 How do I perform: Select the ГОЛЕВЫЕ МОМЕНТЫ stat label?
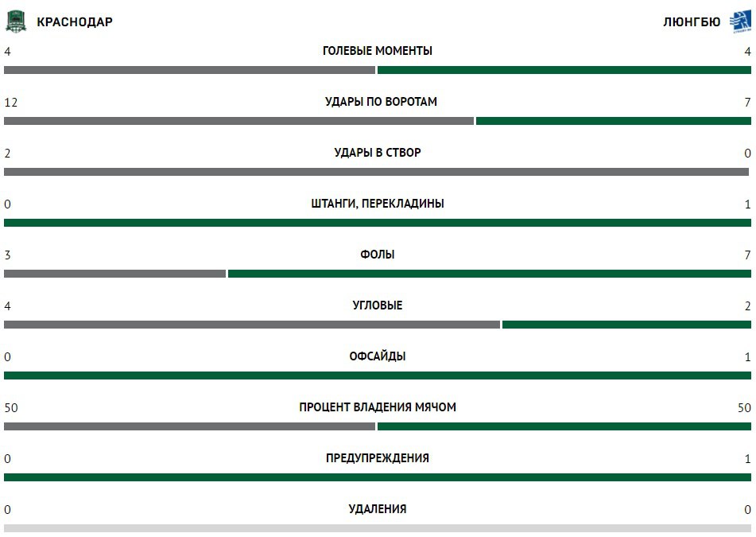pos(378,51)
